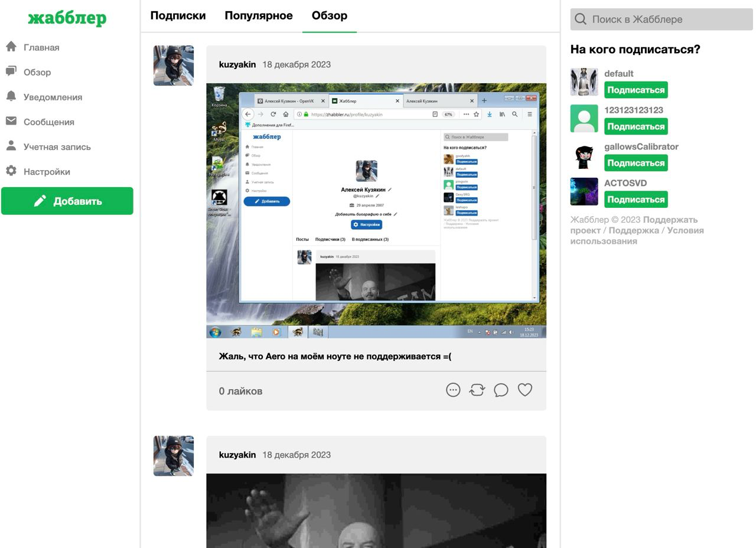The height and width of the screenshot is (548, 756).
Task: Focus the Поиск в Жабблере search field
Action: coord(661,19)
